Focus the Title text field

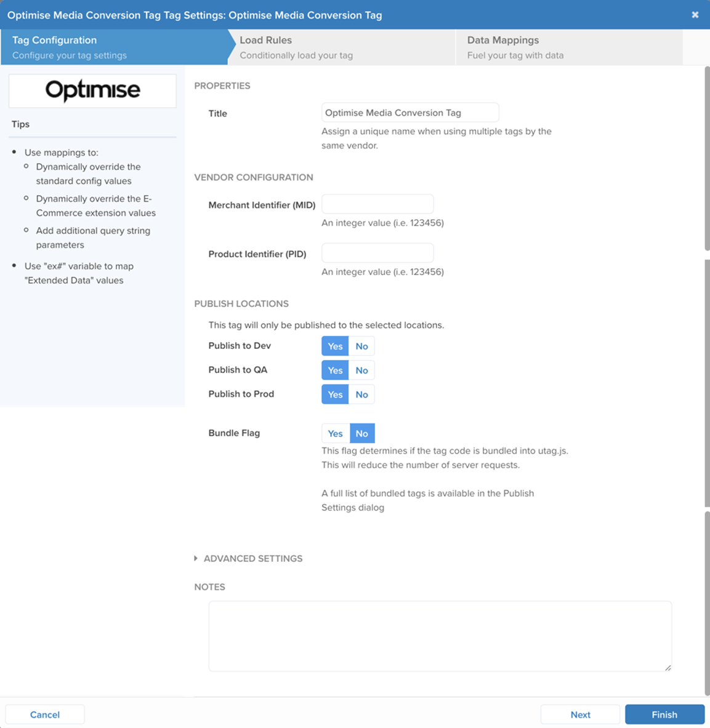point(409,113)
